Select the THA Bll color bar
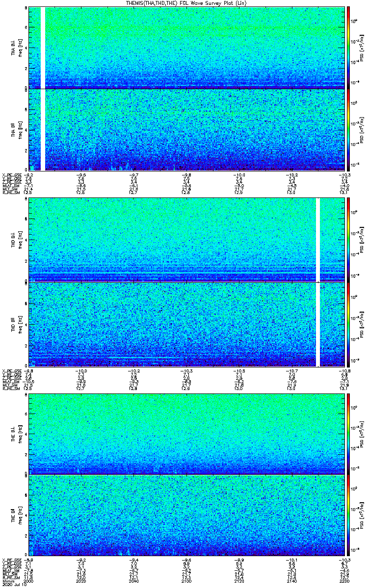Screen dimensions: 368x588 348,130
